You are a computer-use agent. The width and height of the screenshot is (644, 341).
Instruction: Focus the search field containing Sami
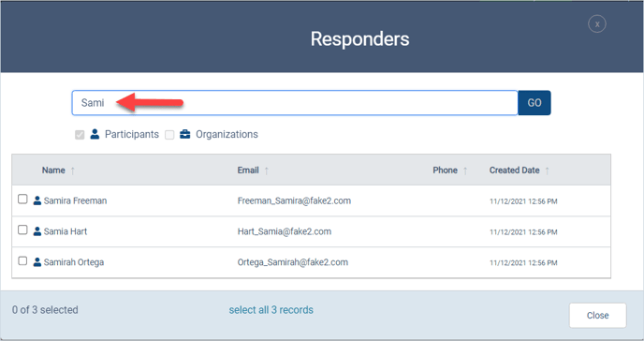pyautogui.click(x=295, y=103)
